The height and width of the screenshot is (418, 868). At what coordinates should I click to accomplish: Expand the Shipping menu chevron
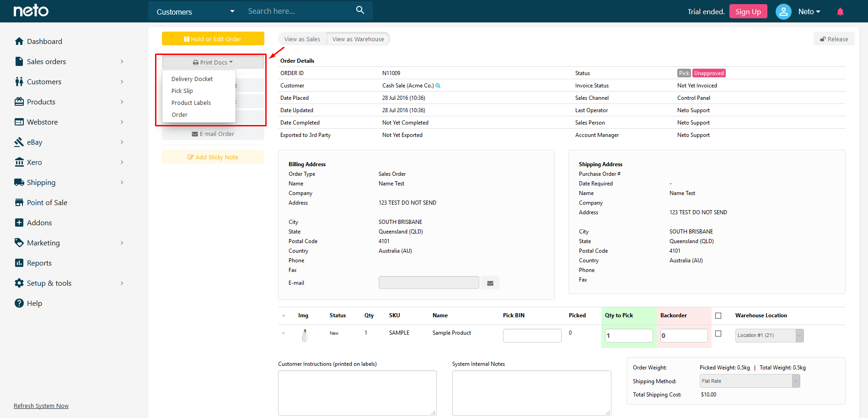pos(122,182)
